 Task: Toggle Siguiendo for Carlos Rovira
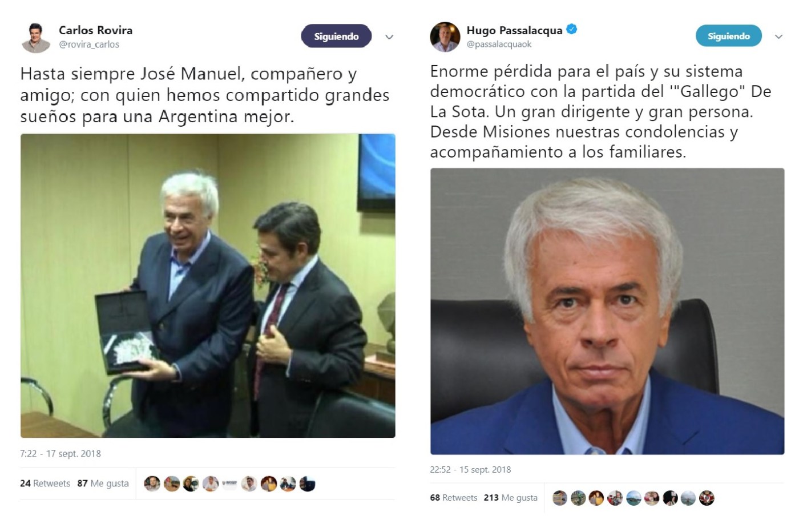(x=336, y=37)
